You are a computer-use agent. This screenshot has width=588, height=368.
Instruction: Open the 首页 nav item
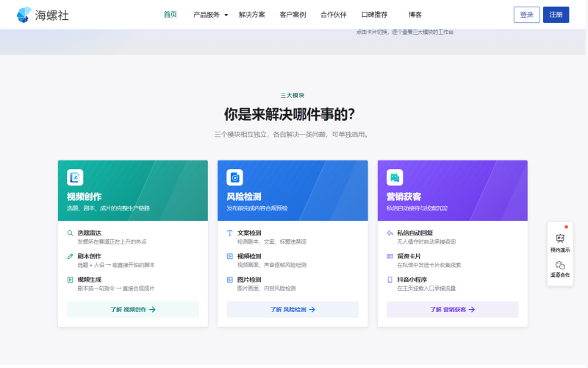point(171,15)
